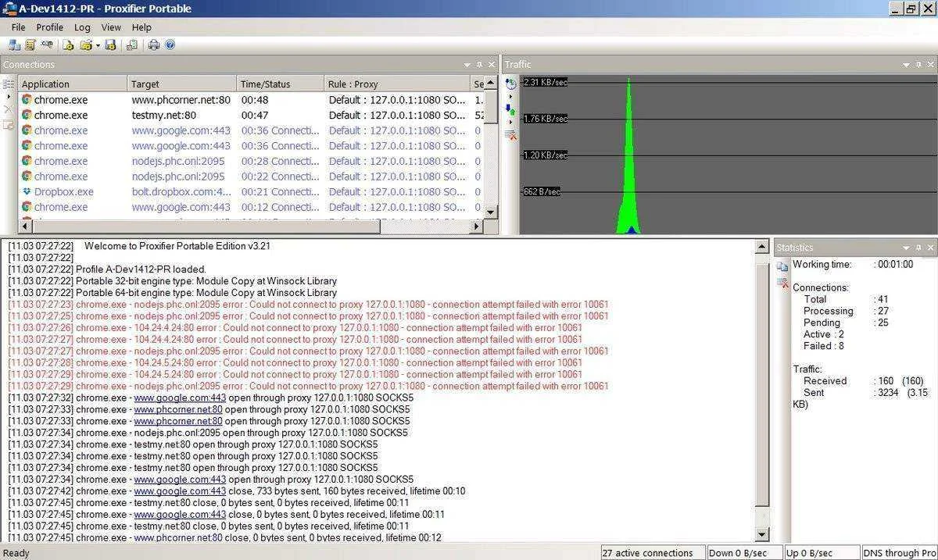Image resolution: width=938 pixels, height=560 pixels.
Task: Select nodejs.phc.onl:2095 row at 00:28
Action: [251, 161]
